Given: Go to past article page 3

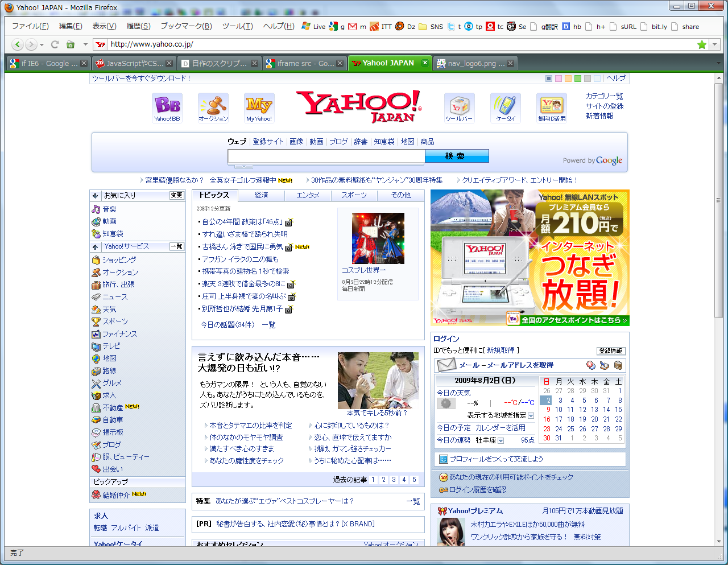Looking at the screenshot, I should 394,480.
